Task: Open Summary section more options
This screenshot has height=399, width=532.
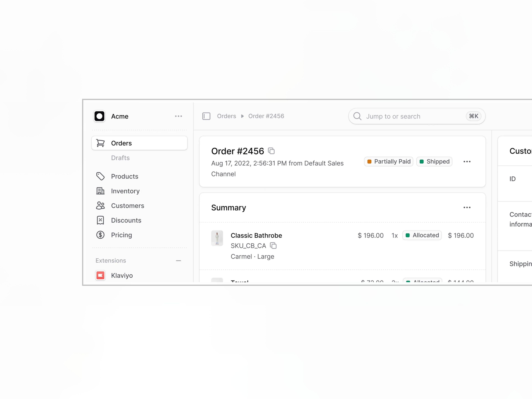Action: [x=467, y=208]
